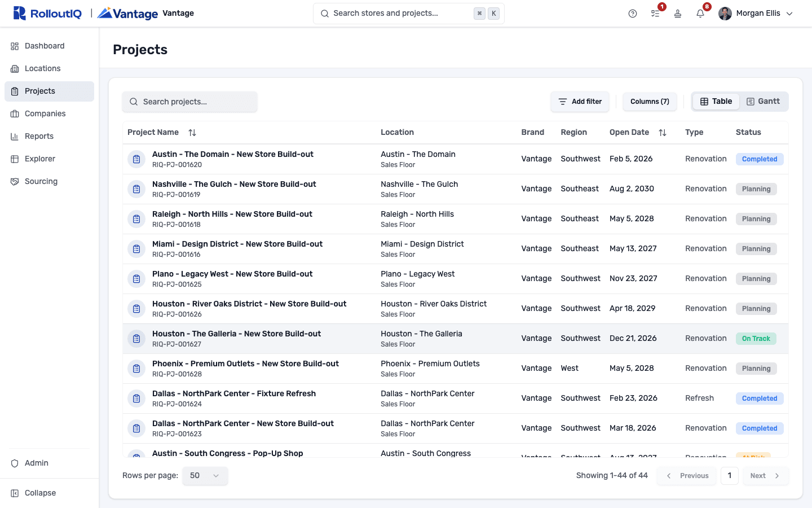Sort by Project Name column arrows
Viewport: 812px width, 508px height.
[x=192, y=133]
